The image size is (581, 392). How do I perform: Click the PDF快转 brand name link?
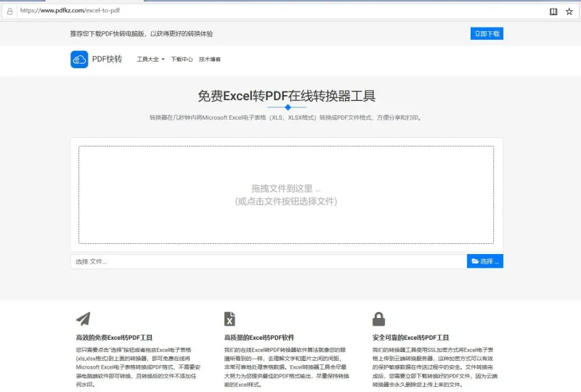coord(107,59)
